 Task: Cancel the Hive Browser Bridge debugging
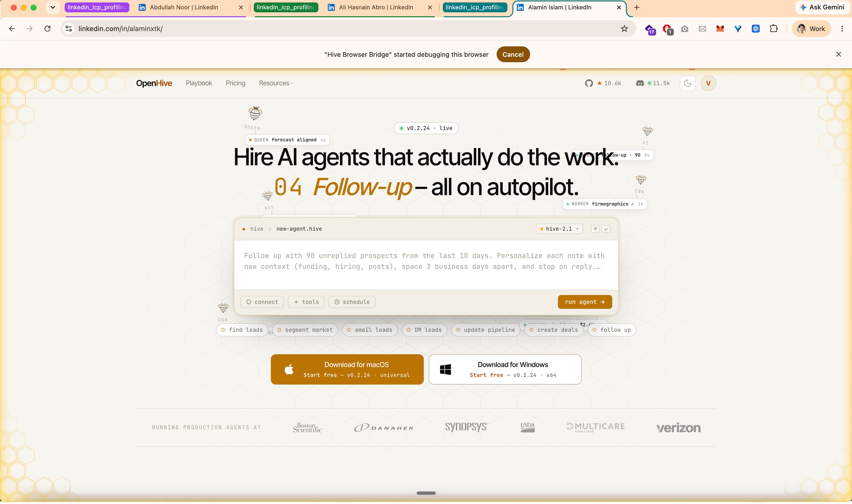pyautogui.click(x=513, y=54)
